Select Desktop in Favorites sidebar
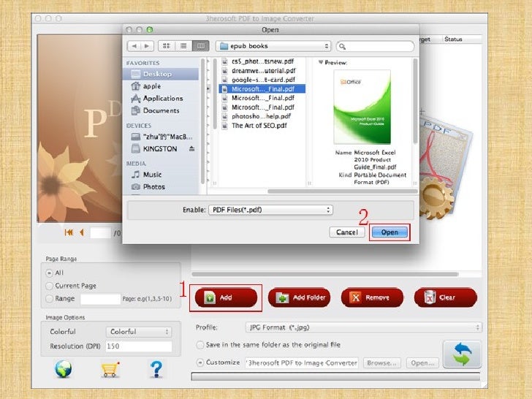The width and height of the screenshot is (532, 399). (161, 74)
